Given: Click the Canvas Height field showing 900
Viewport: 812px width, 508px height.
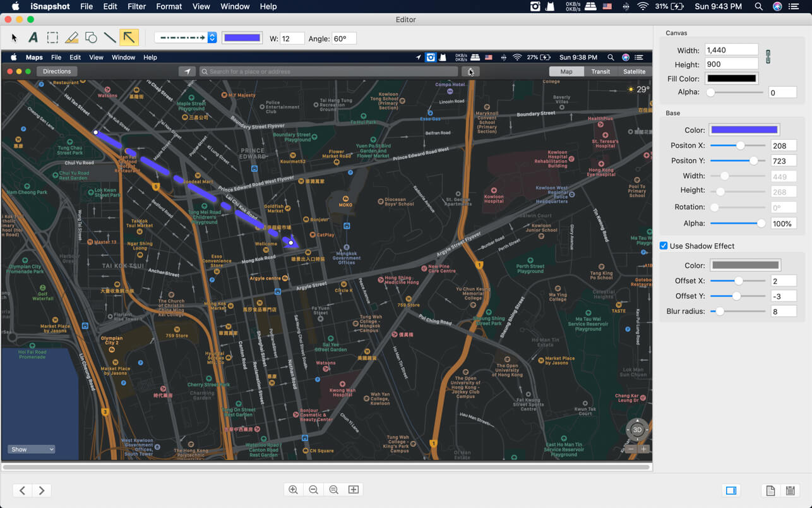Looking at the screenshot, I should point(731,64).
